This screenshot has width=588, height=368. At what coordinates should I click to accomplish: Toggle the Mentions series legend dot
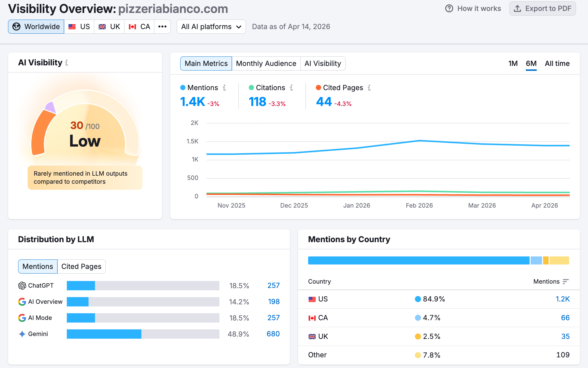tap(183, 88)
